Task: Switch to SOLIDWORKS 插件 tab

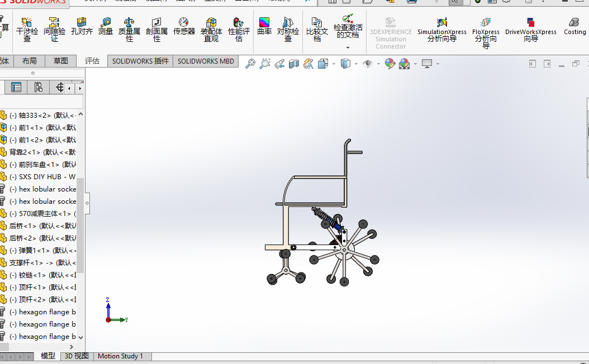Action: point(140,61)
